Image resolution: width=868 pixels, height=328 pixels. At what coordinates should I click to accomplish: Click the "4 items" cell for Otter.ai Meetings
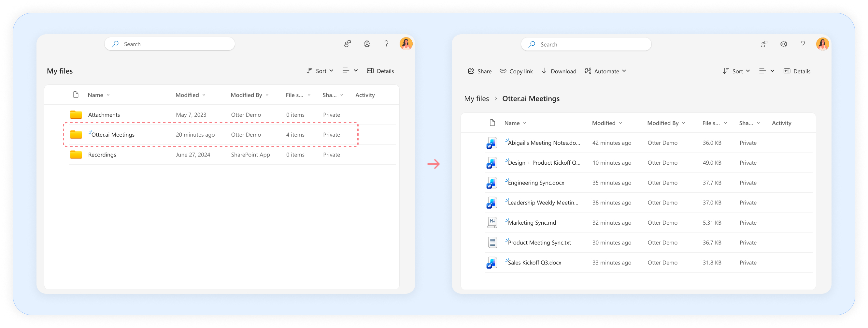pyautogui.click(x=295, y=135)
